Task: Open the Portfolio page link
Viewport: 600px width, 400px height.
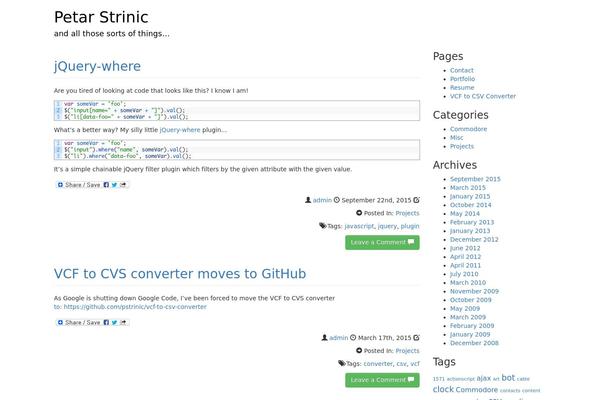Action: 462,79
